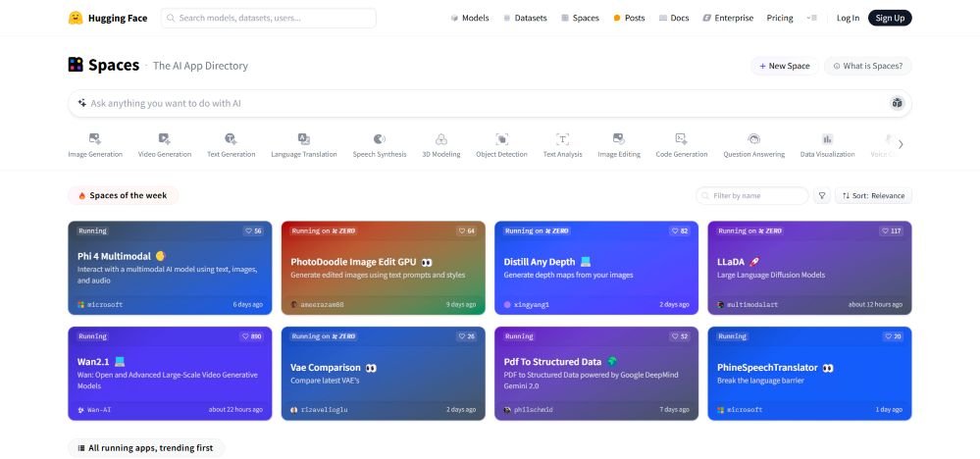Image resolution: width=980 pixels, height=459 pixels.
Task: Like the Vae Comparison space
Action: coord(466,336)
